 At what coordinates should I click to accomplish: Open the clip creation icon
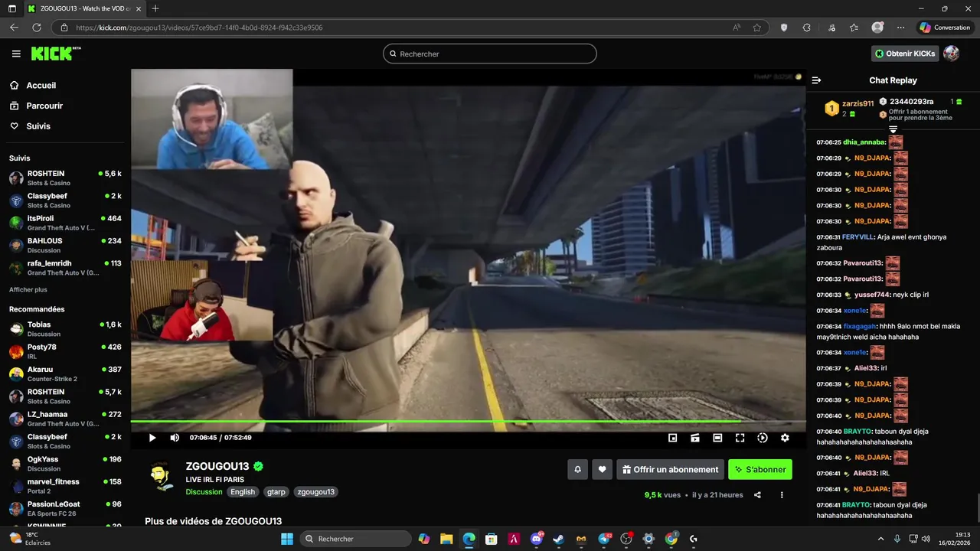tap(695, 438)
